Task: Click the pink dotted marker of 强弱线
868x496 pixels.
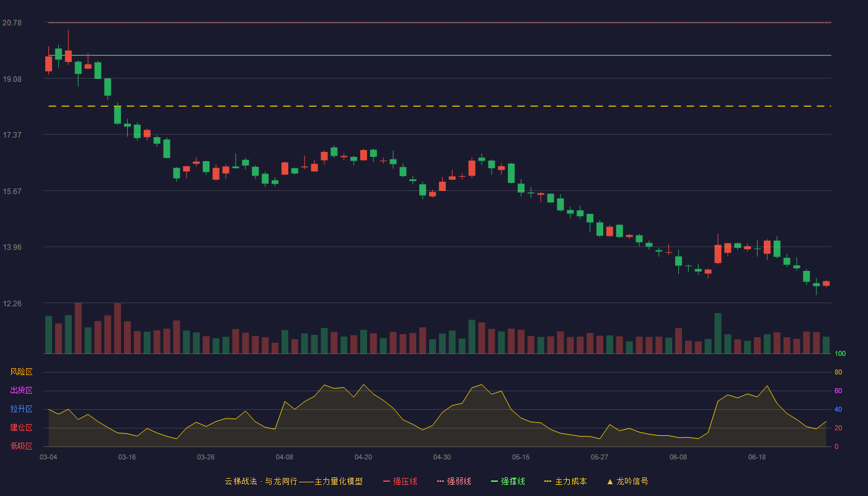Action: pos(440,481)
